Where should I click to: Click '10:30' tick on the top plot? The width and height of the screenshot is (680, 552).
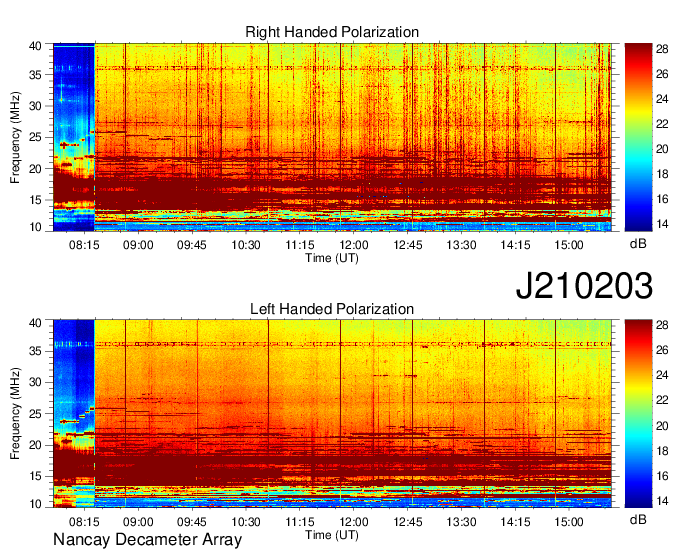click(246, 245)
